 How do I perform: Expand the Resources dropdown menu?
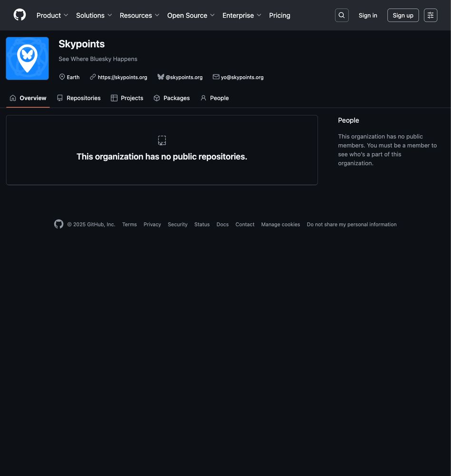coord(139,16)
